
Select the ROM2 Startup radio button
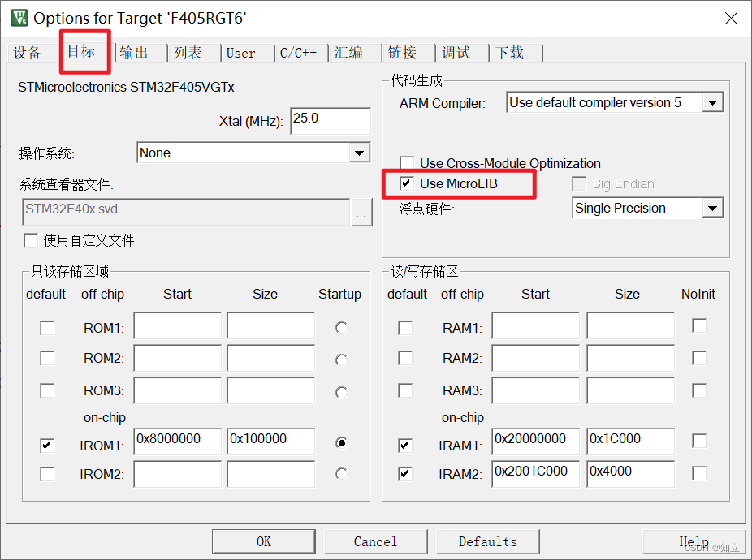pyautogui.click(x=341, y=360)
